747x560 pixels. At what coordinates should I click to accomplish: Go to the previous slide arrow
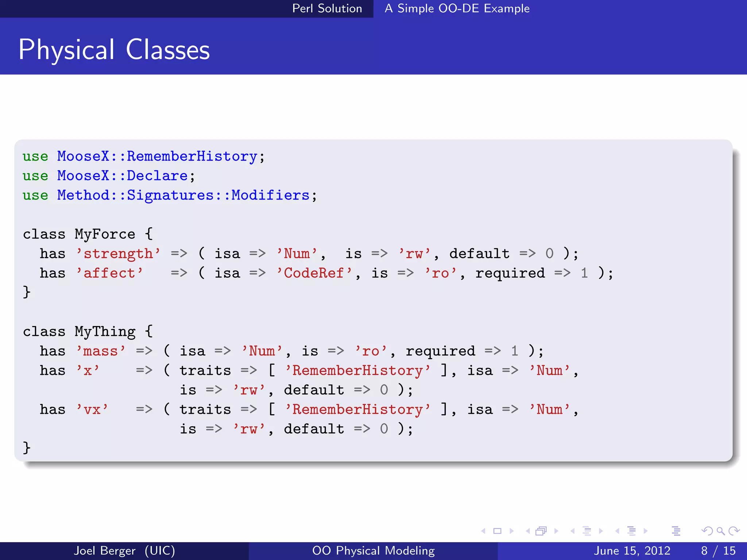click(483, 531)
